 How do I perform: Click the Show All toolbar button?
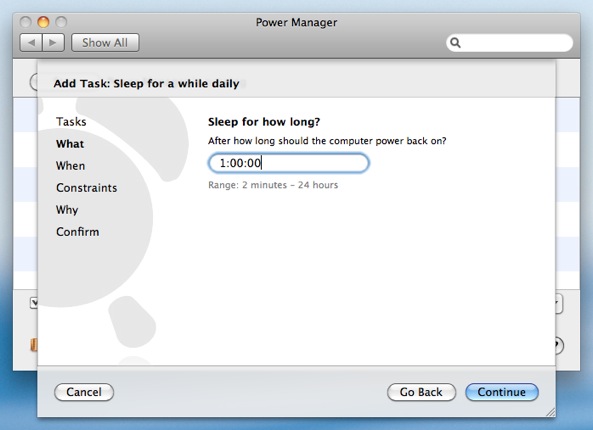coord(105,43)
